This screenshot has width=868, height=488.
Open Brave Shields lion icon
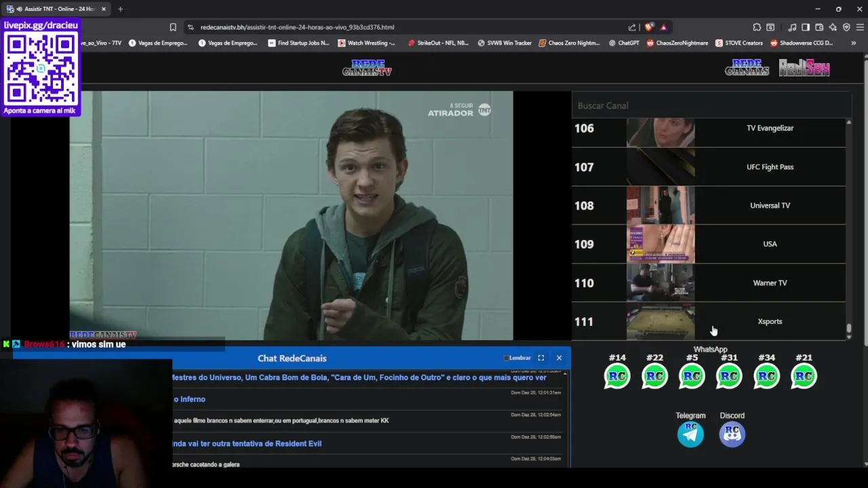649,27
